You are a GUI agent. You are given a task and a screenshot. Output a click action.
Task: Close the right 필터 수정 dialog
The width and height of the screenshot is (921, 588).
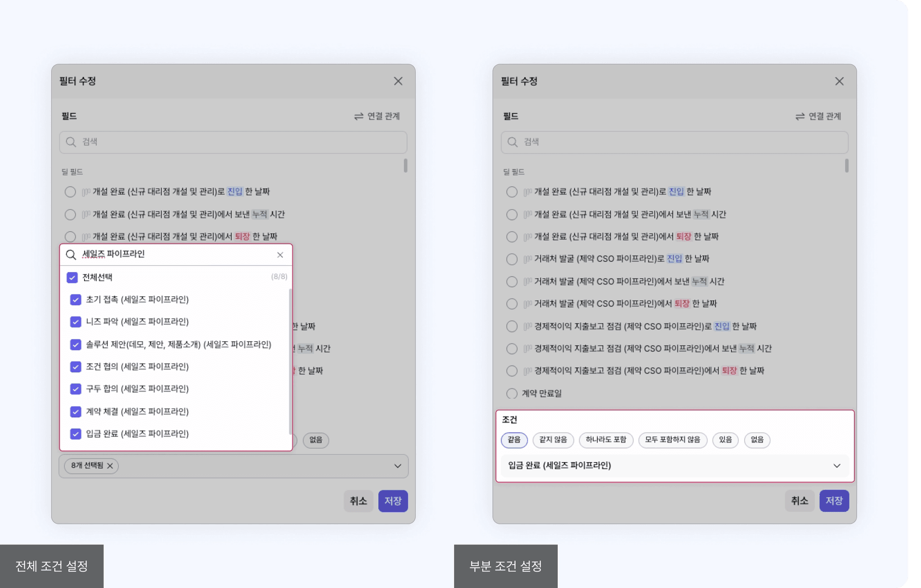click(x=839, y=81)
